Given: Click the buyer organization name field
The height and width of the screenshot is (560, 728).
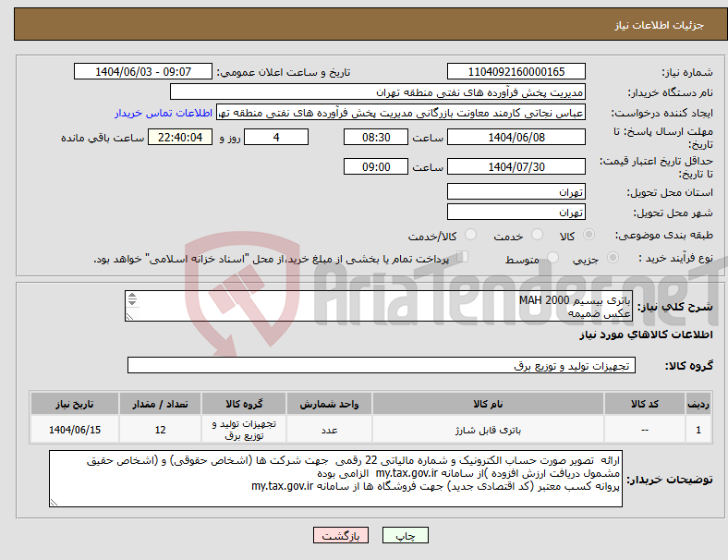Looking at the screenshot, I should [x=378, y=91].
